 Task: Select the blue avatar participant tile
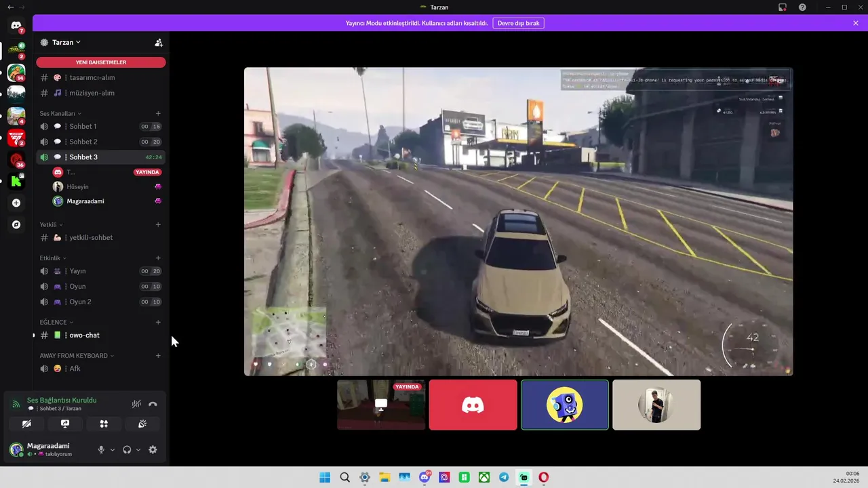[565, 405]
